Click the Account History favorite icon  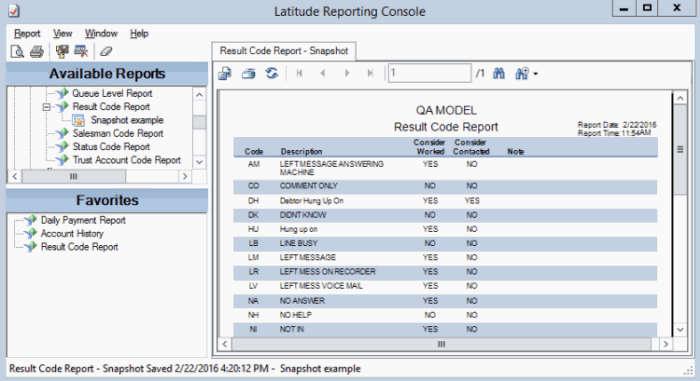click(x=31, y=234)
